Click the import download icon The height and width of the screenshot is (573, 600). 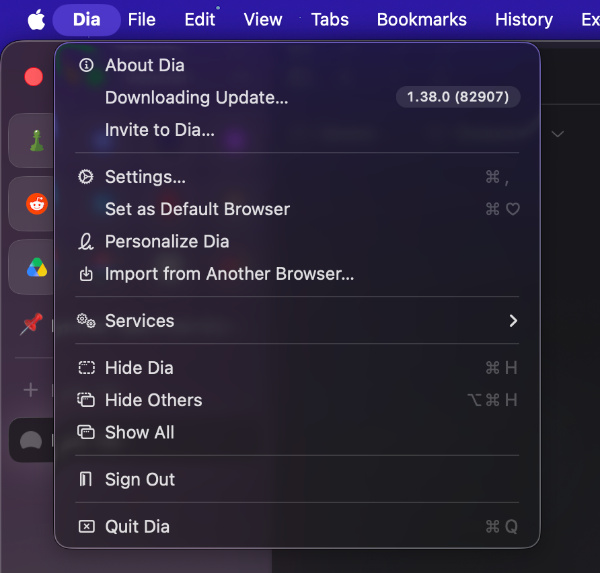click(86, 274)
